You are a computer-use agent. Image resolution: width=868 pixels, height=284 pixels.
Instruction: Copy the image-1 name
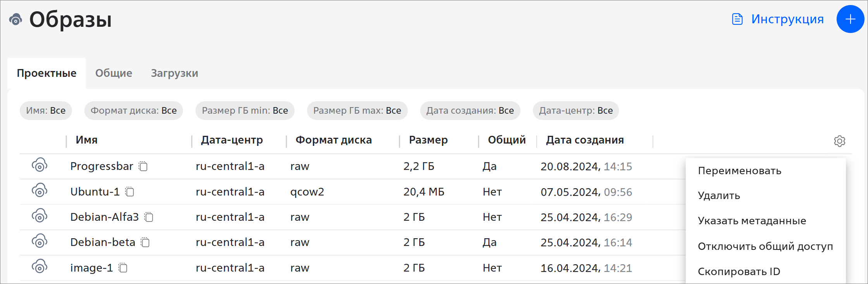coord(123,268)
